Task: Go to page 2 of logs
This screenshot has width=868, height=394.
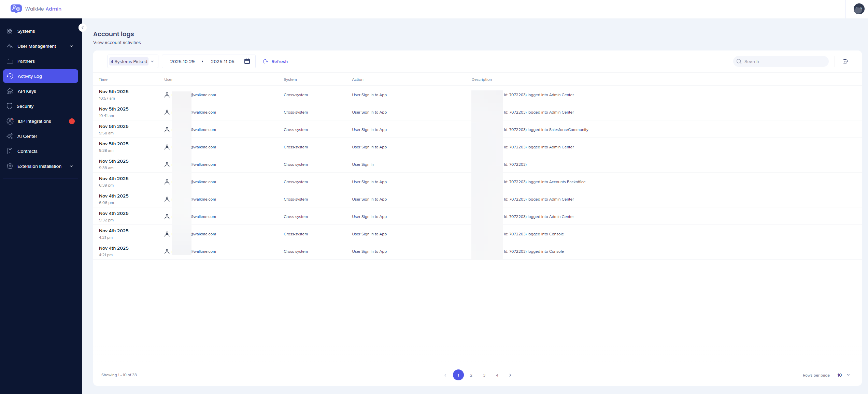Action: (x=471, y=375)
